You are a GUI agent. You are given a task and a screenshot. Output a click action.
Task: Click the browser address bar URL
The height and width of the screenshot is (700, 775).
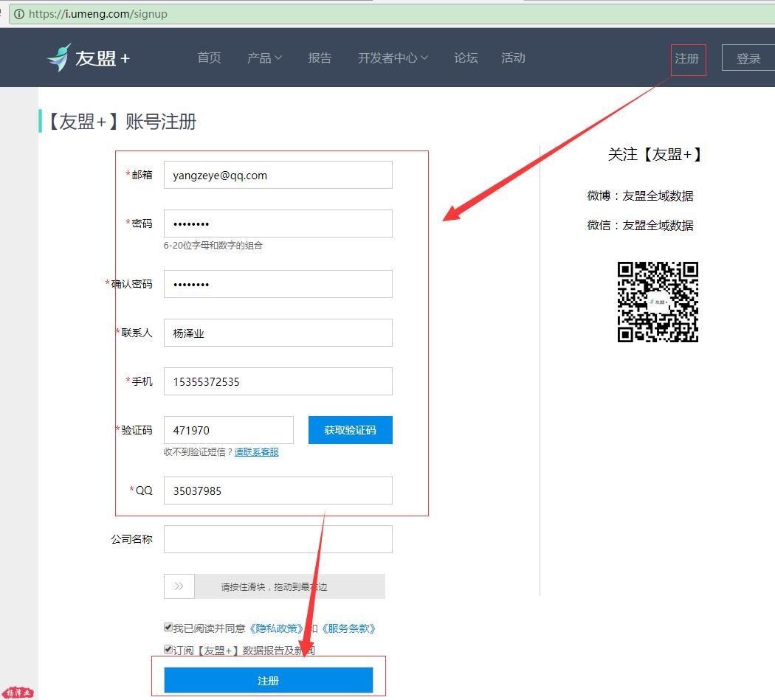pyautogui.click(x=98, y=14)
